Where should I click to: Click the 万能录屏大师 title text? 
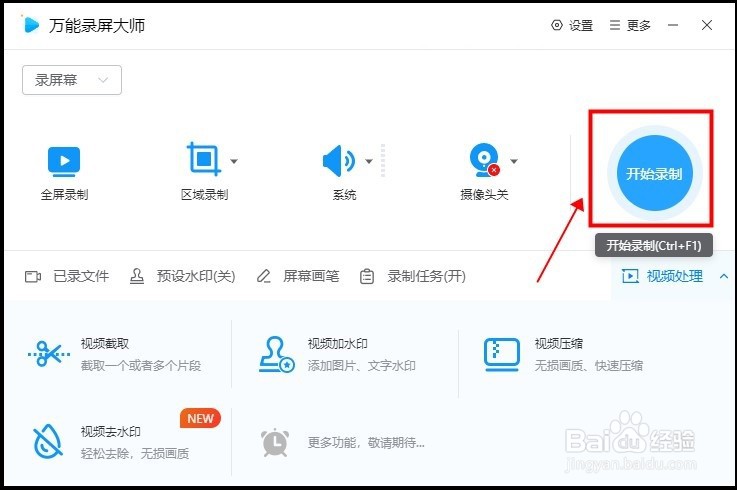(97, 25)
